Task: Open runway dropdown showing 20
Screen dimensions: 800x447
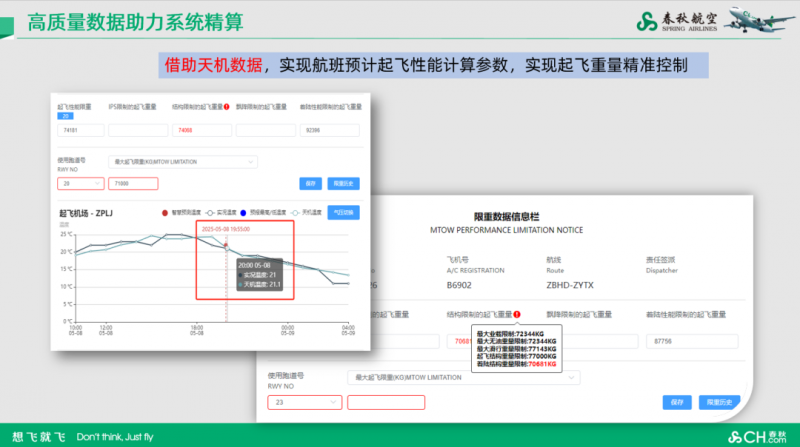Action: (81, 183)
